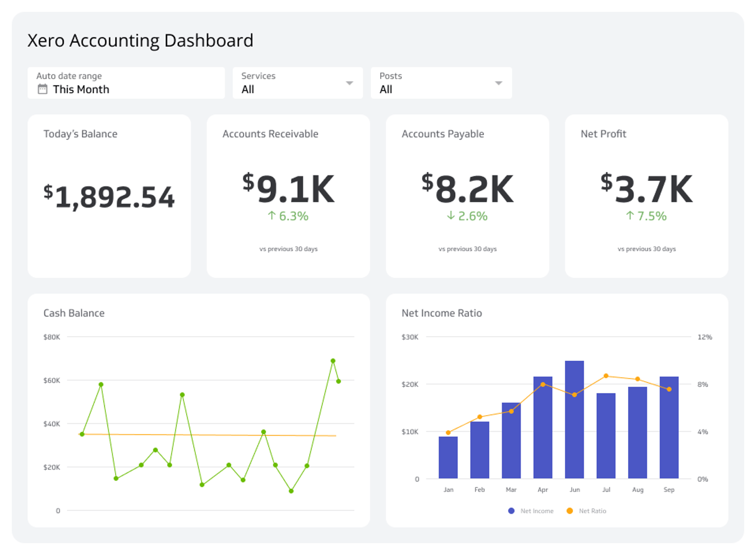Click the first Cash Balance data point
The width and height of the screenshot is (756, 555).
point(82,434)
